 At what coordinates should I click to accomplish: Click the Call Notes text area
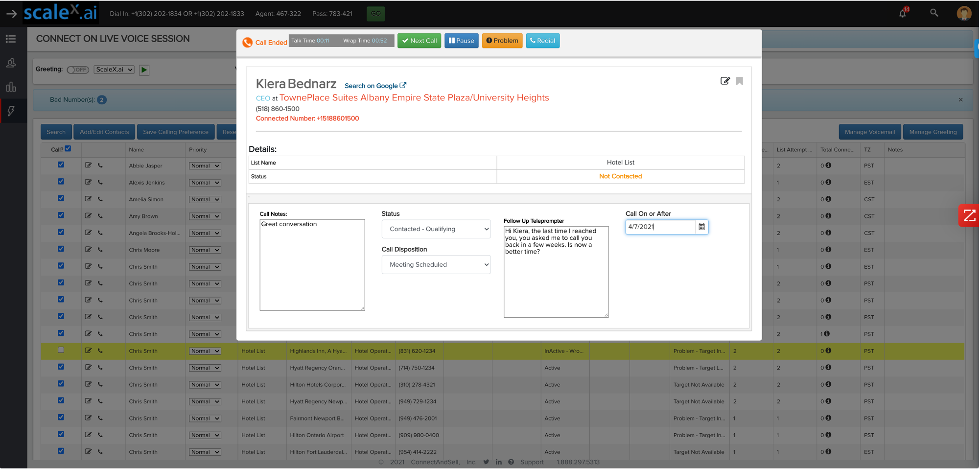pos(312,265)
